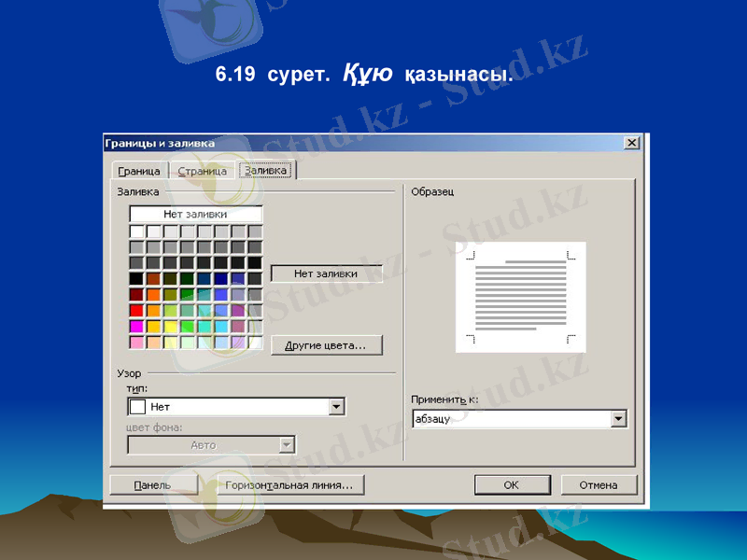Pick the red fill swatch
The width and height of the screenshot is (747, 560).
(x=136, y=310)
